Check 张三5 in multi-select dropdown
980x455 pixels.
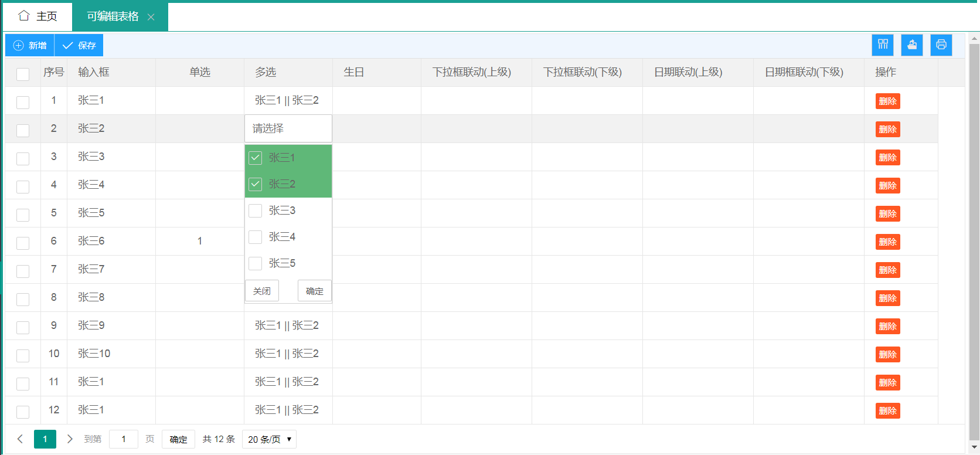click(256, 263)
